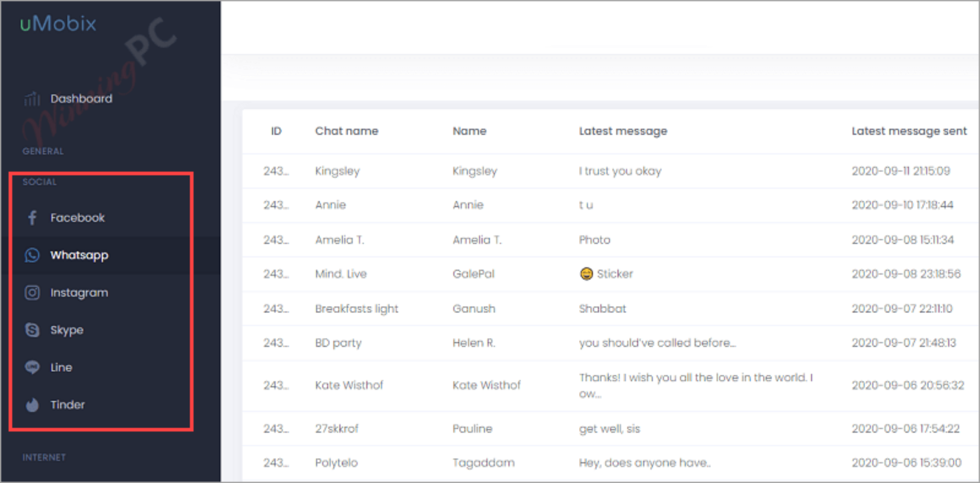Sort by Chat name column header
Image resolution: width=980 pixels, height=483 pixels.
pos(346,131)
